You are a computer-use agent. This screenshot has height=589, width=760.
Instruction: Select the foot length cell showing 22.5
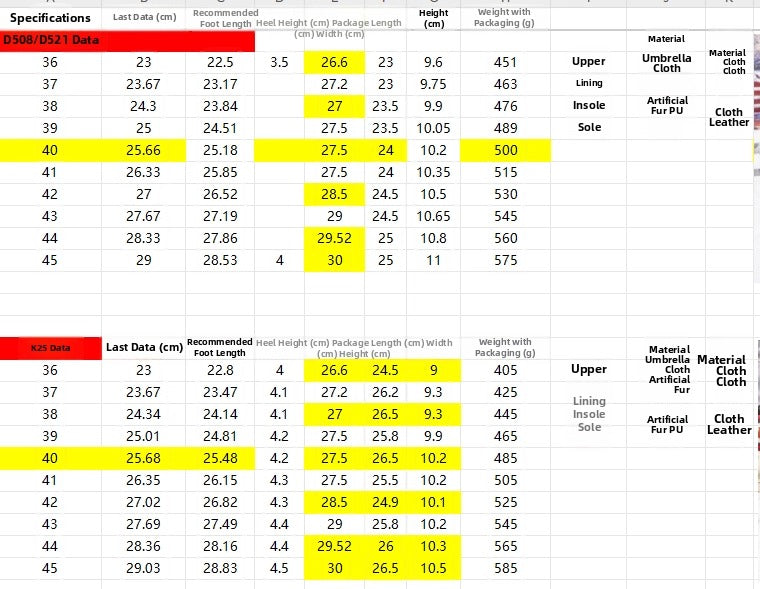point(219,62)
